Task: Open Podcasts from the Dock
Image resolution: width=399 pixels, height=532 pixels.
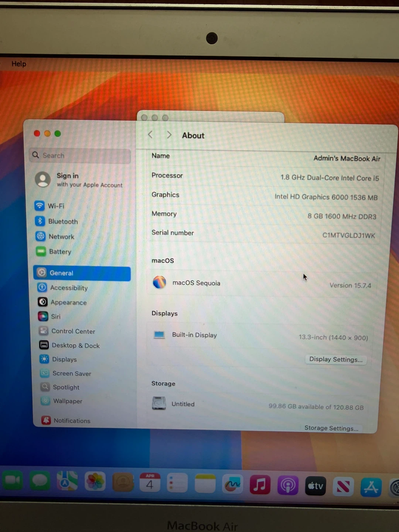Action: [288, 485]
